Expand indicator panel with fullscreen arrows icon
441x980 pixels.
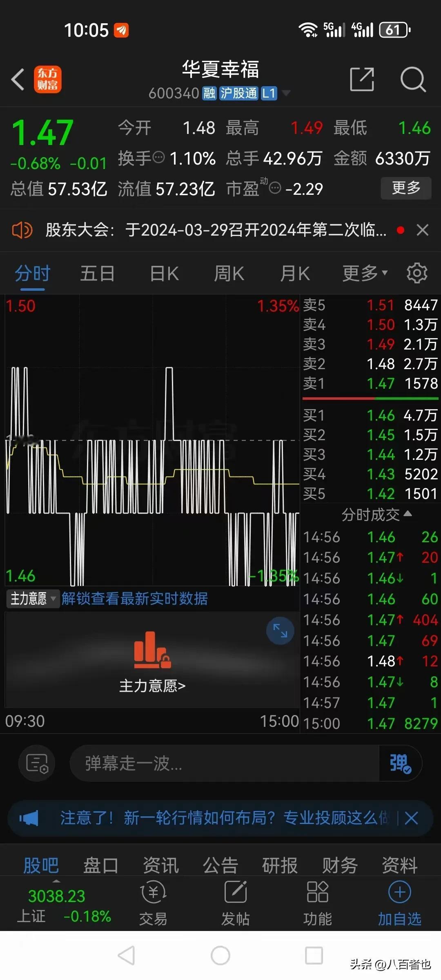[x=280, y=630]
